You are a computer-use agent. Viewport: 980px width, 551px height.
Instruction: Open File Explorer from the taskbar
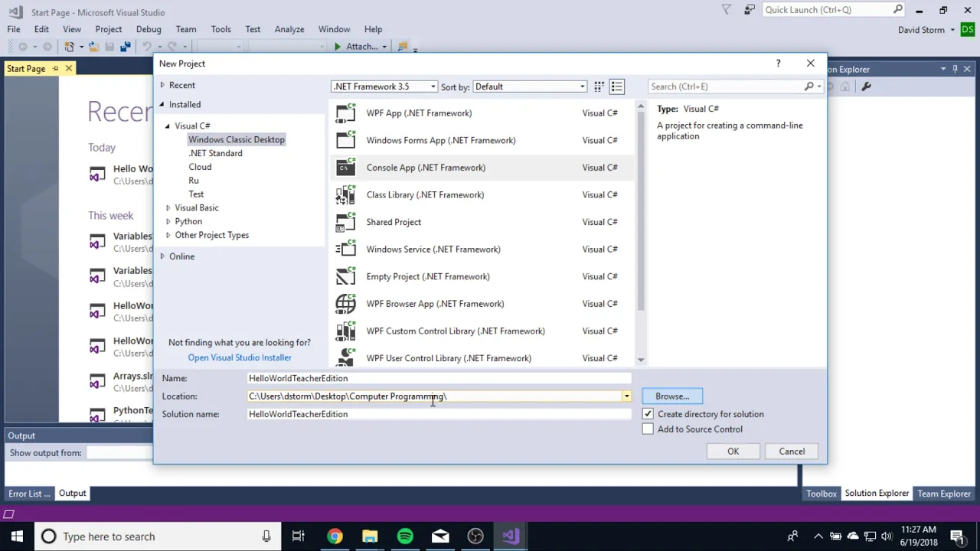click(x=370, y=536)
